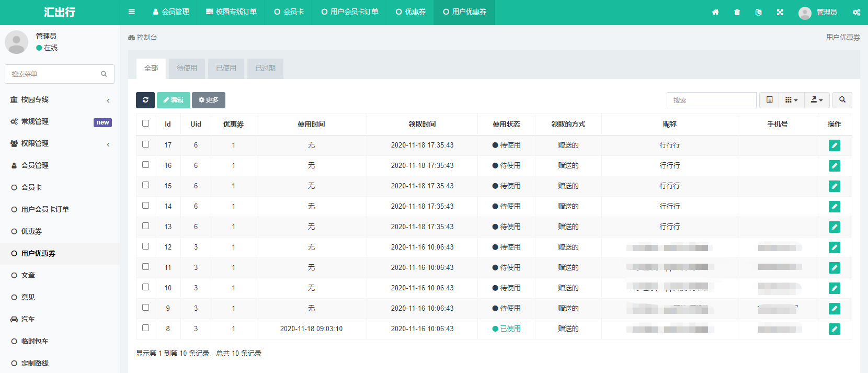
Task: Switch to 待使用 tab
Action: [187, 69]
